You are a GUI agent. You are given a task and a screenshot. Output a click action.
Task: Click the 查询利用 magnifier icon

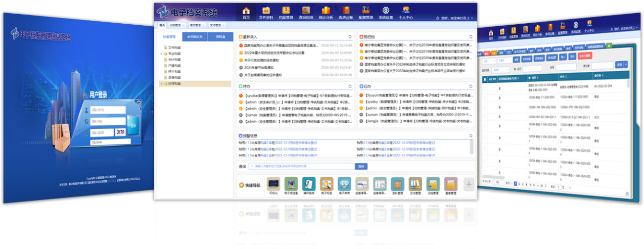306,12
